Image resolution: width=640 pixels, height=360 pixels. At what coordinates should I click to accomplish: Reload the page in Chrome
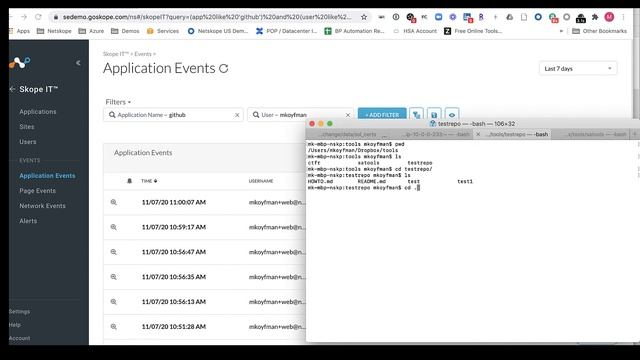point(38,17)
